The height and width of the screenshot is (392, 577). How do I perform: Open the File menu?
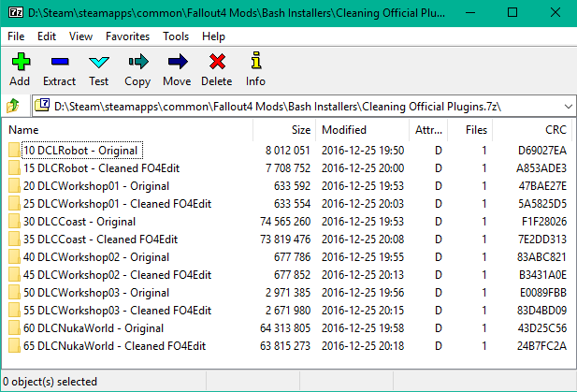point(16,36)
